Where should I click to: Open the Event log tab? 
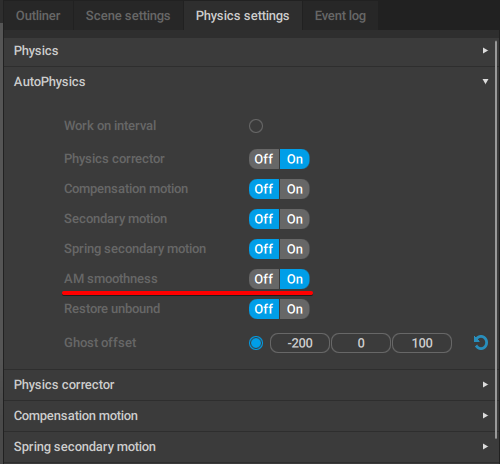340,16
